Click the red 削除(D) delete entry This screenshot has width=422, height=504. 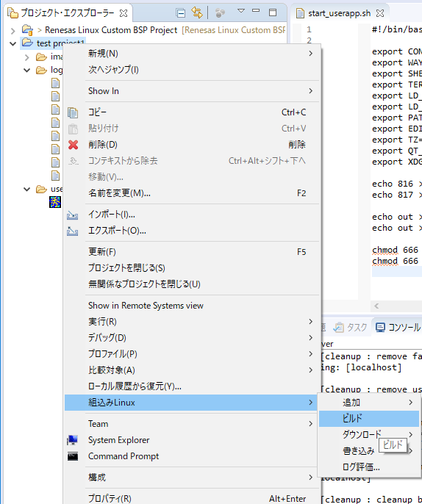(193, 145)
